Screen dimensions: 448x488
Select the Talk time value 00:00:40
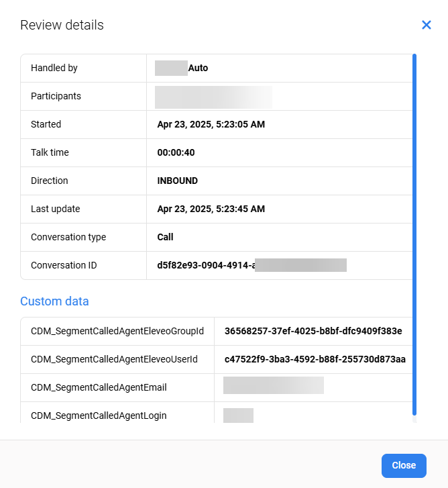point(176,152)
